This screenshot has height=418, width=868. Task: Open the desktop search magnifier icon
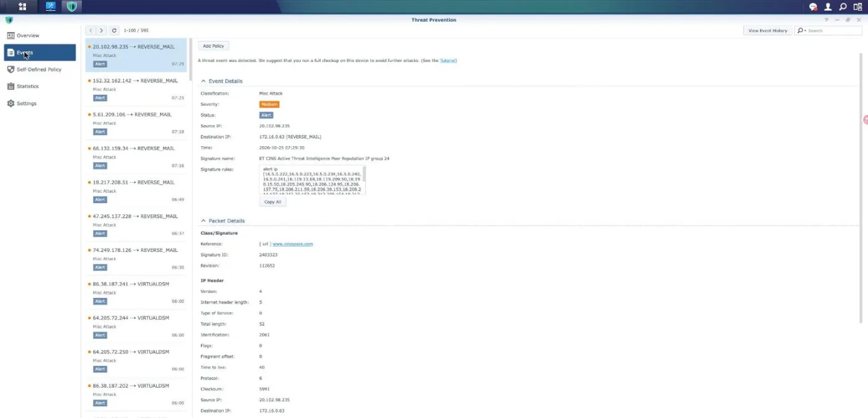843,7
